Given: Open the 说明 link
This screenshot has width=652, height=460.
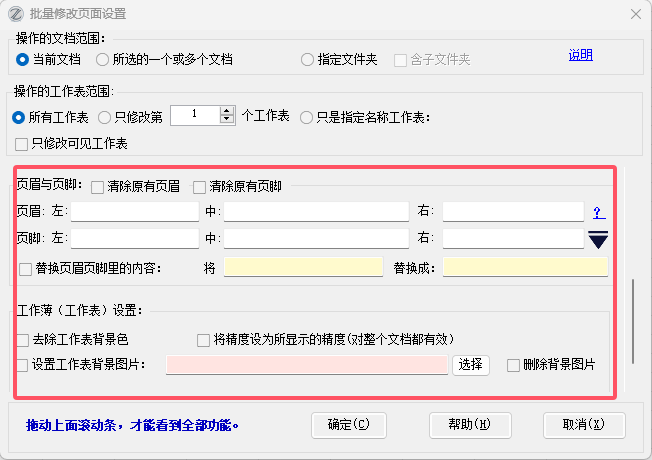Looking at the screenshot, I should 580,55.
